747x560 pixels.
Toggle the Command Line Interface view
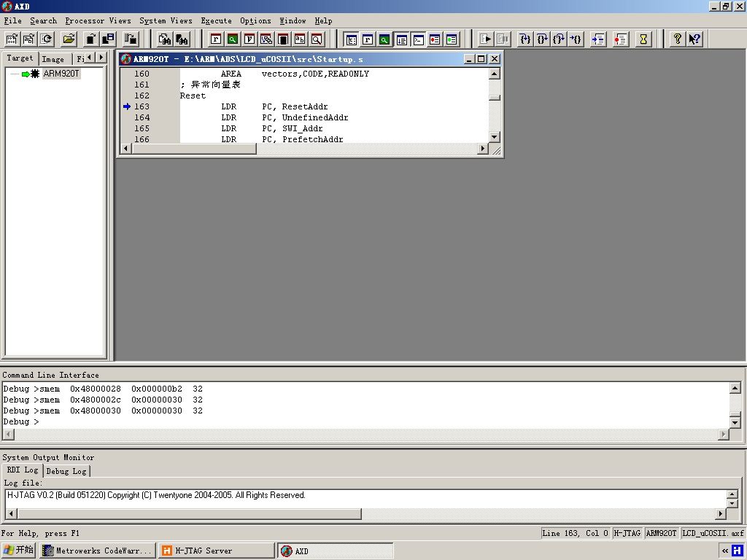click(x=418, y=39)
